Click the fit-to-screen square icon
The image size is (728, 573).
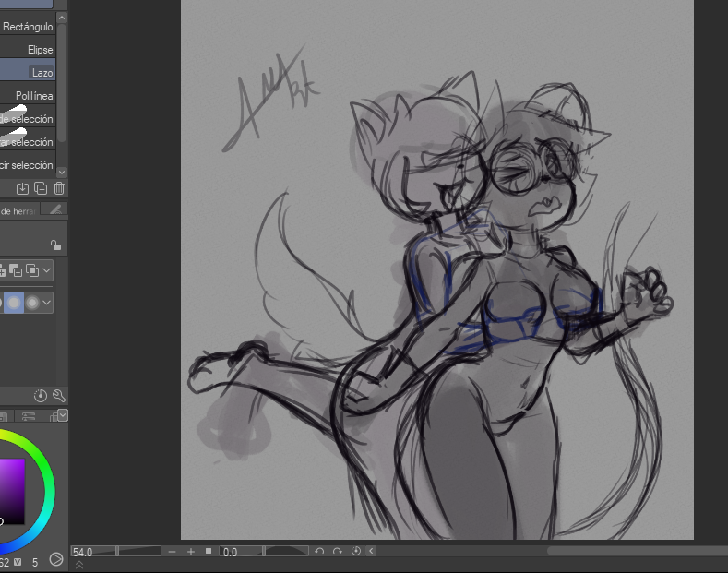point(209,551)
